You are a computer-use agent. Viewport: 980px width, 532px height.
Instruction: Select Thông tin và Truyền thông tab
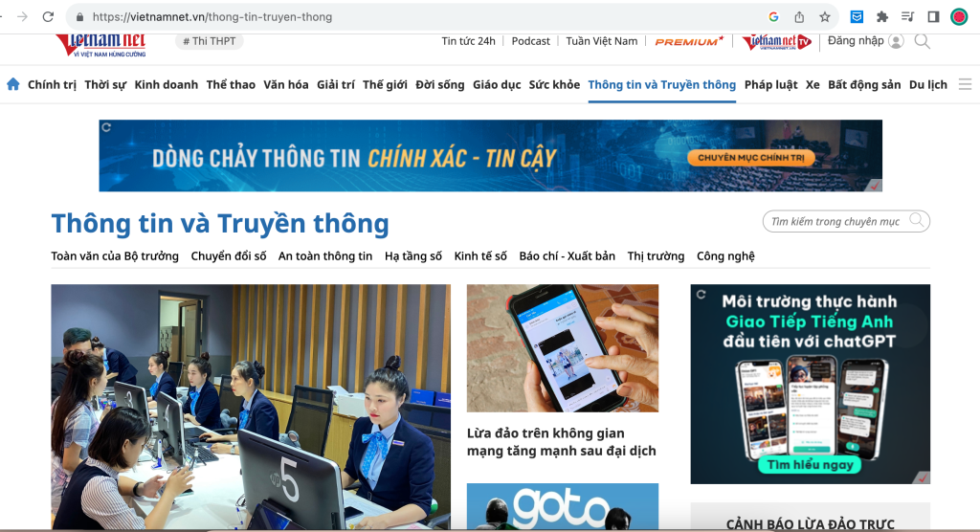[x=662, y=84]
